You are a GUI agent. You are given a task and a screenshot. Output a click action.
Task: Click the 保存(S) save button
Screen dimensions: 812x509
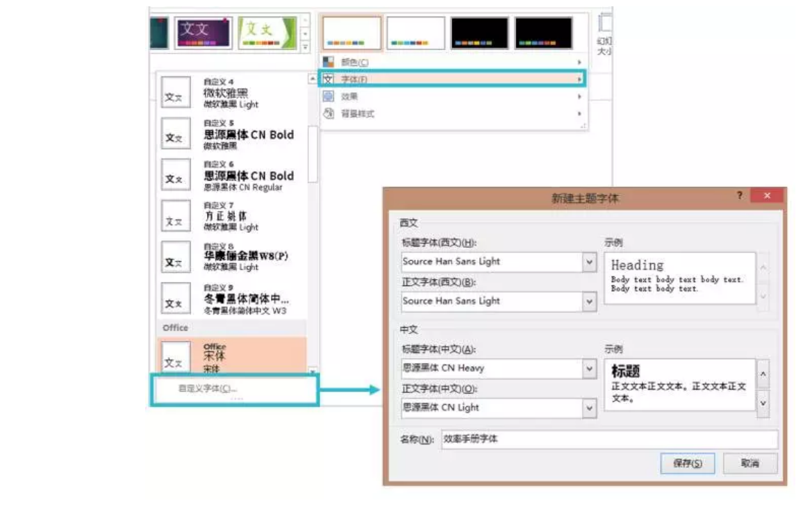coord(688,463)
